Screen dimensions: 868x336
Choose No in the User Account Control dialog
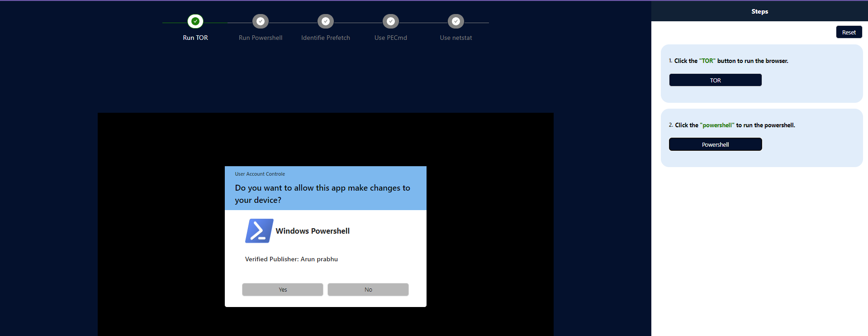(x=368, y=290)
